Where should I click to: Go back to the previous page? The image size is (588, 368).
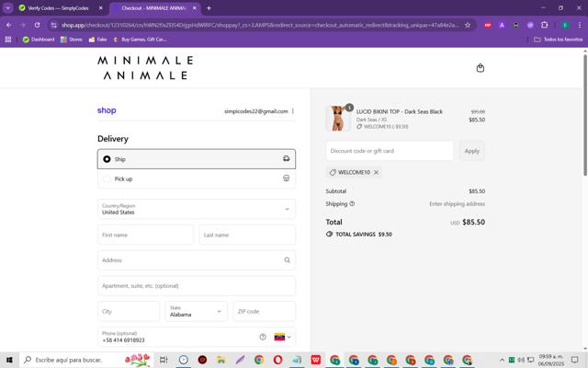click(8, 25)
